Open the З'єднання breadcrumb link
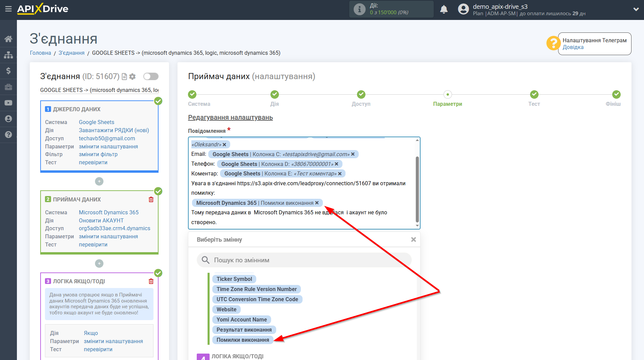Viewport: 644px width, 360px height. (x=72, y=53)
